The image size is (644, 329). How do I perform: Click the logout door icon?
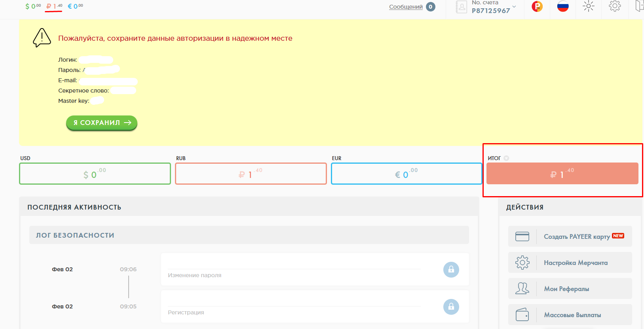tap(639, 6)
